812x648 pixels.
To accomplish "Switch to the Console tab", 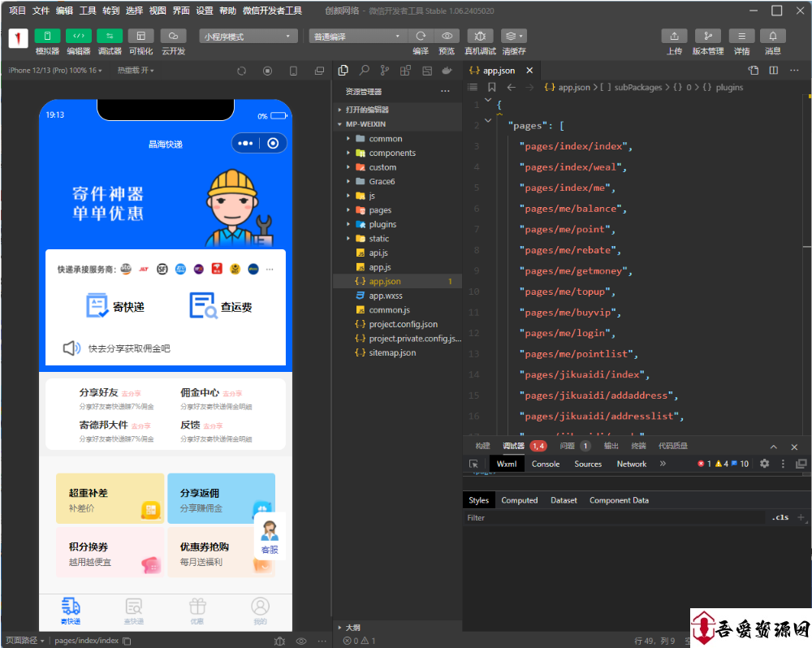I will pyautogui.click(x=545, y=464).
